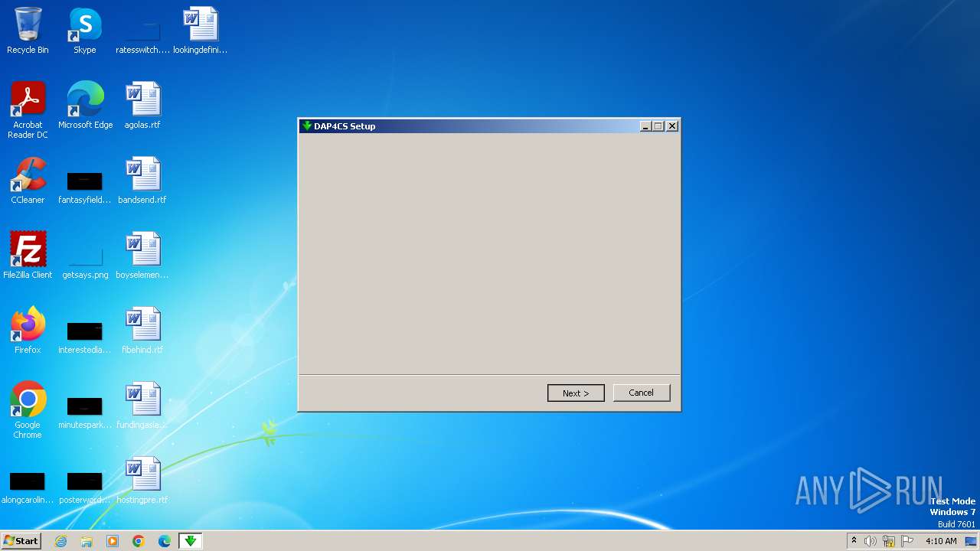Open the volume speaker tray icon

tap(871, 541)
